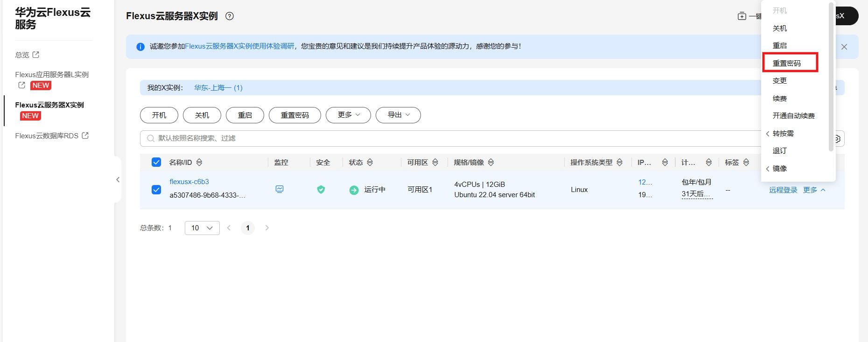
Task: Open Flexus应用服务器L实例 from the sidebar
Action: (x=52, y=75)
